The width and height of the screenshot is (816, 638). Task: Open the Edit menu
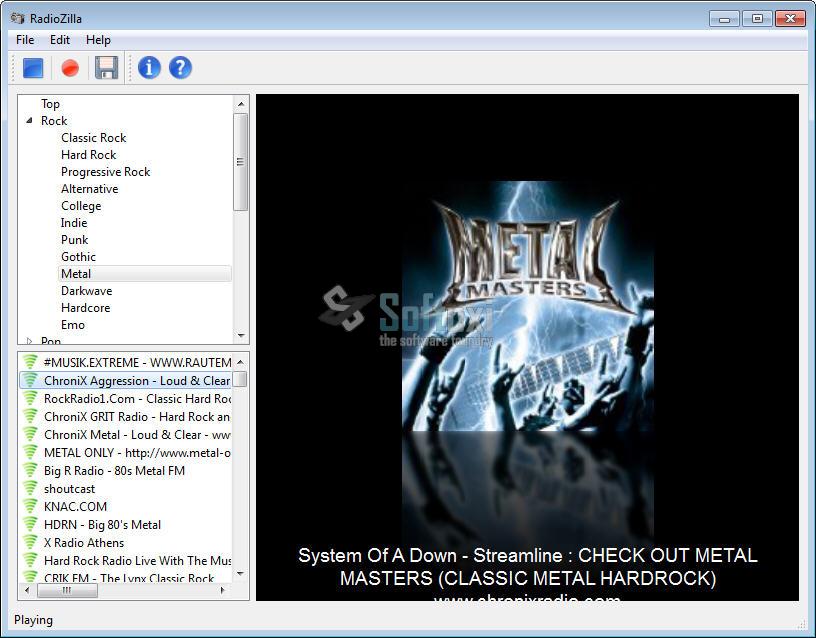(x=60, y=40)
